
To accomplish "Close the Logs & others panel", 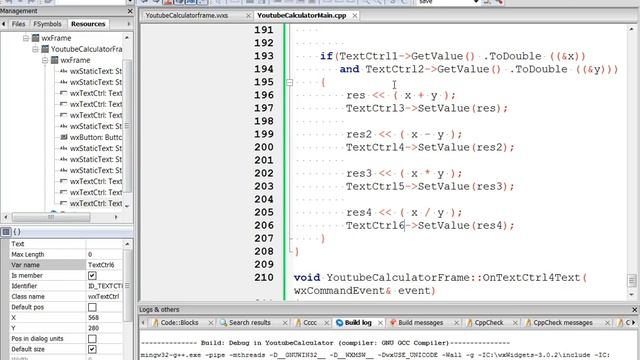I will [x=634, y=309].
